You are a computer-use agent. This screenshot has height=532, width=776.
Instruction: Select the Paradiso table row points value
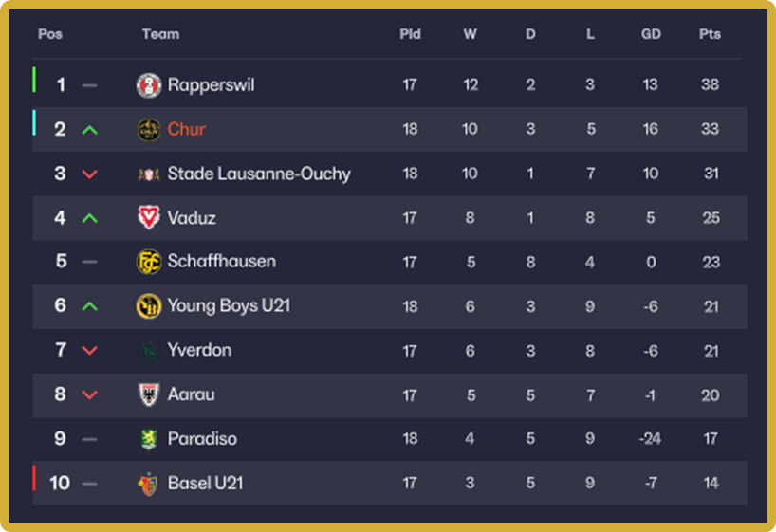click(x=710, y=439)
